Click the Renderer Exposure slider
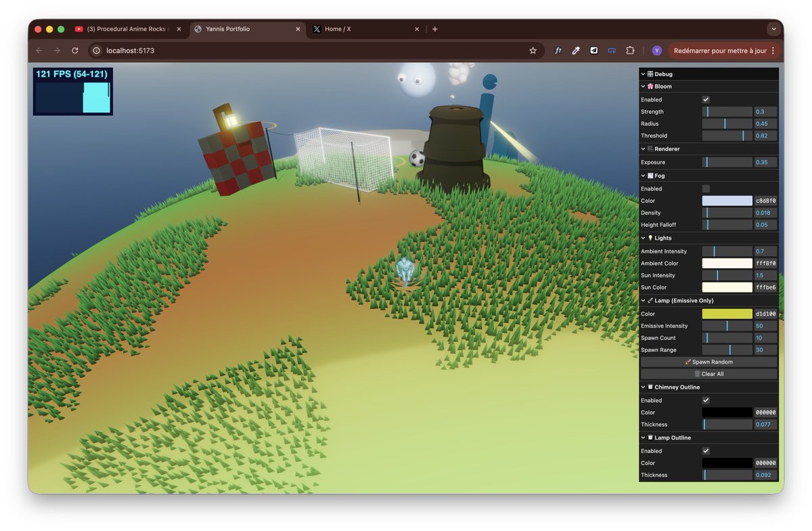The image size is (812, 531). click(x=727, y=163)
